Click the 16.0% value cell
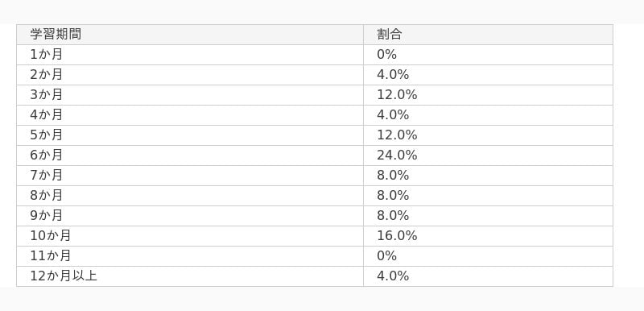Image resolution: width=644 pixels, height=311 pixels. (x=488, y=236)
